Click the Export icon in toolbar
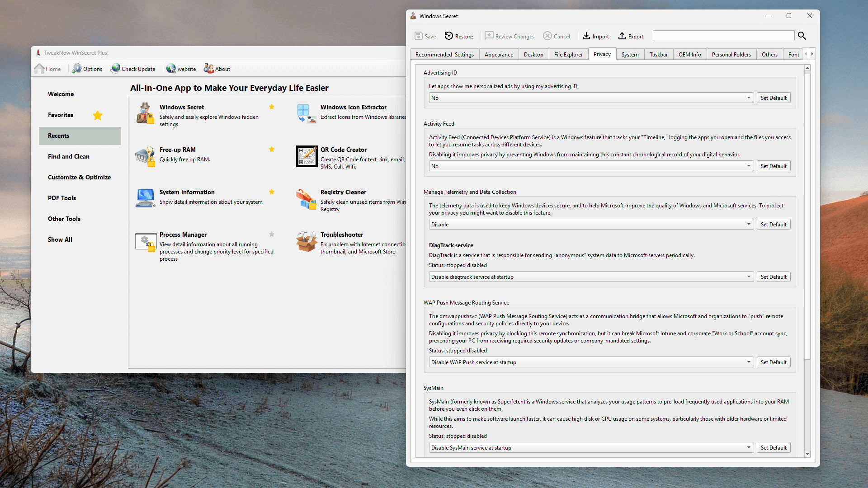The height and width of the screenshot is (488, 868). (x=622, y=36)
